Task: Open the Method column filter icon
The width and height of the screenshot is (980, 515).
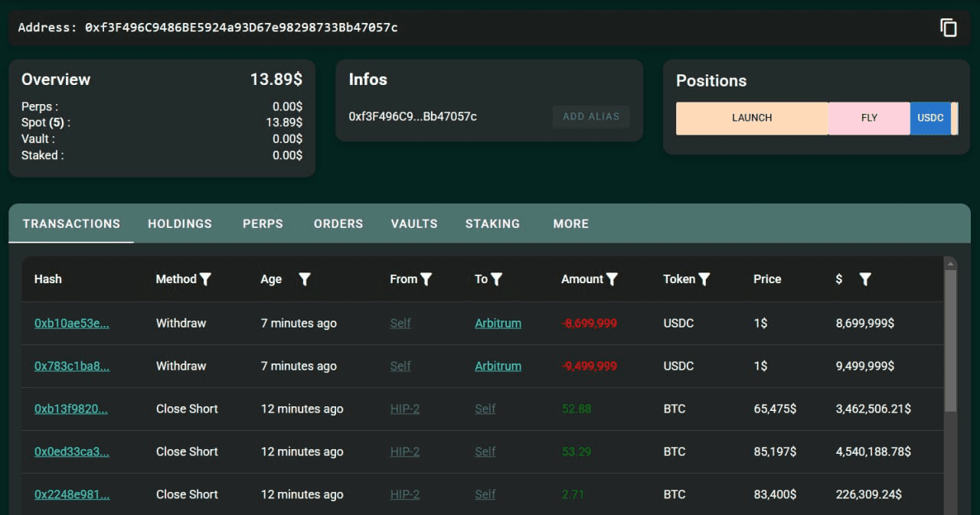Action: click(x=205, y=279)
